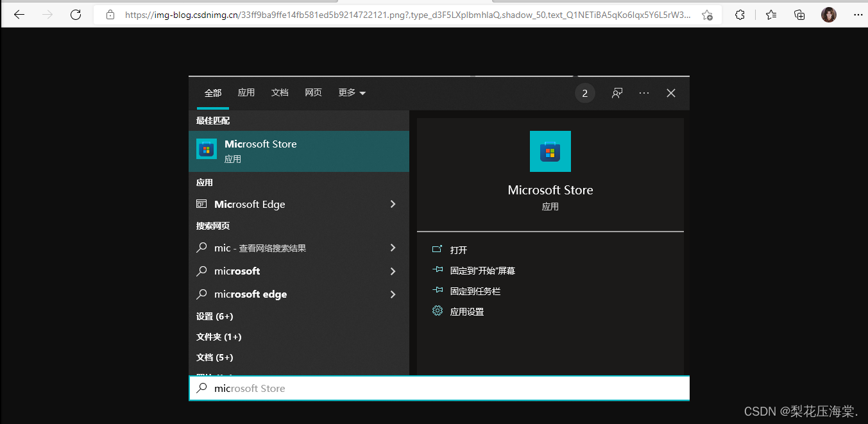Switch to the 应用 tab
This screenshot has height=424, width=868.
coord(246,93)
